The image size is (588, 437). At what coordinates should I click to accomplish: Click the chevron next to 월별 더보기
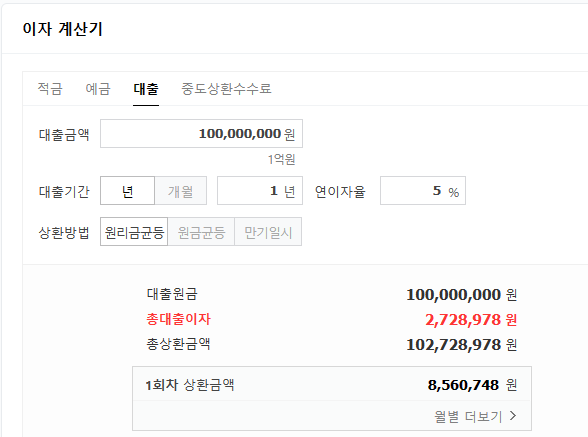(513, 416)
